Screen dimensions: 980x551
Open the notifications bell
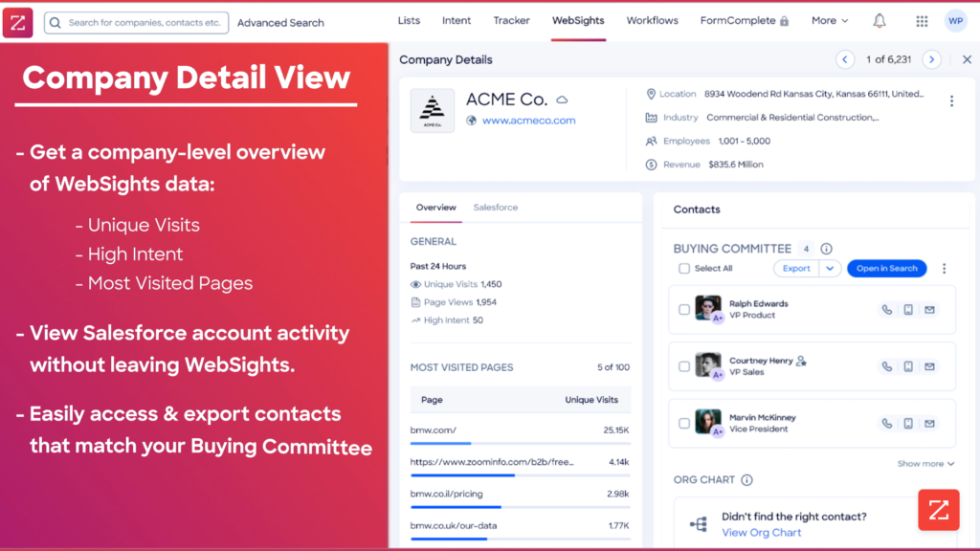point(880,21)
